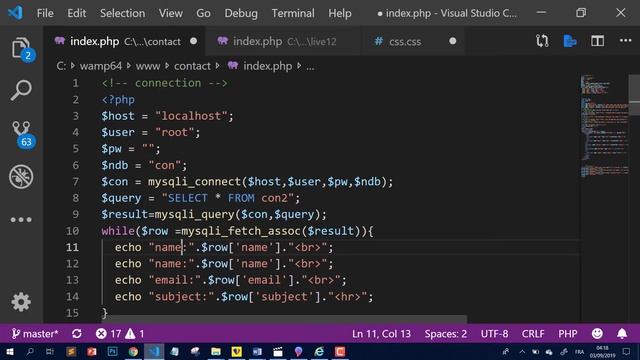Click C: in the breadcrumb path
The image size is (640, 360).
point(61,66)
